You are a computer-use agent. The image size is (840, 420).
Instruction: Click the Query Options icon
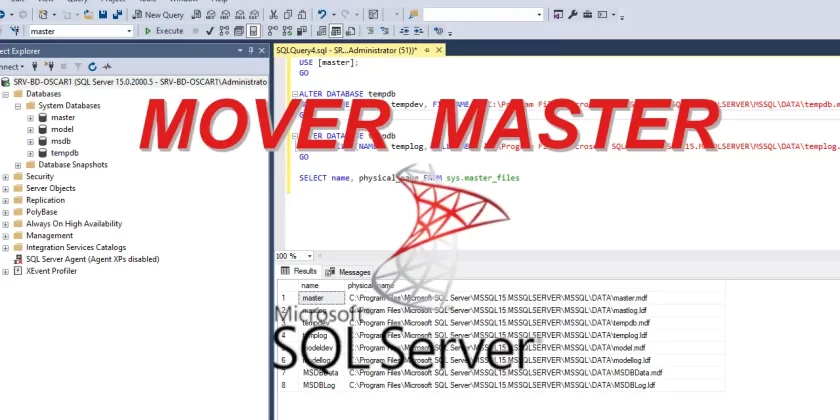tap(238, 31)
